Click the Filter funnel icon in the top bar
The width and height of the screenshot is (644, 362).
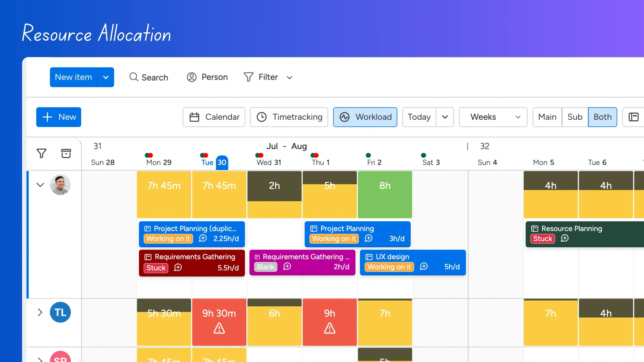249,77
